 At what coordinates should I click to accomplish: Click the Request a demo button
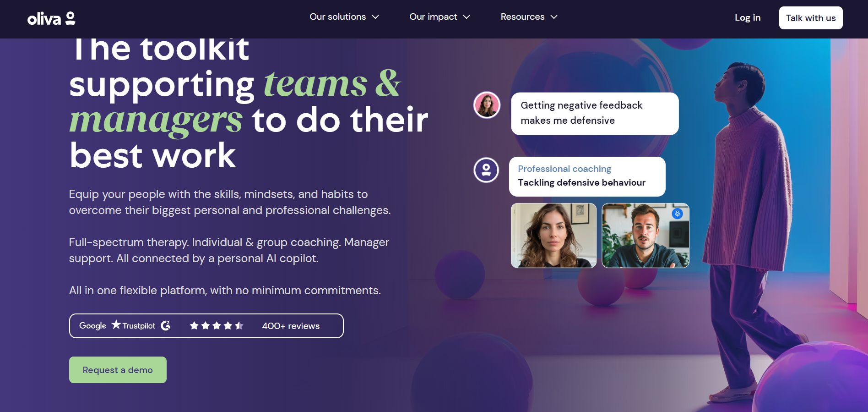[x=118, y=370]
